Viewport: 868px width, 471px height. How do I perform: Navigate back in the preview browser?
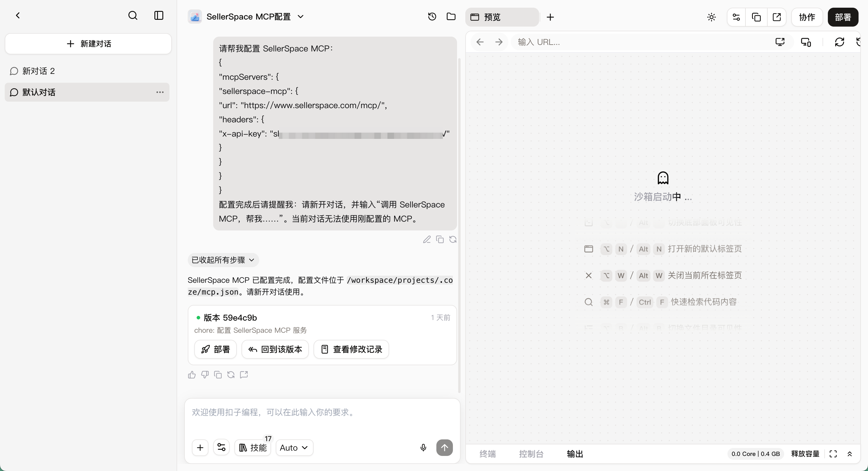coord(480,42)
